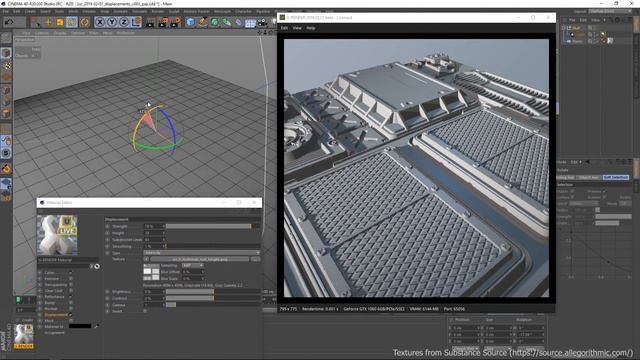Click the black Material Id color swatch
This screenshot has height=360, width=640.
[x=80, y=327]
